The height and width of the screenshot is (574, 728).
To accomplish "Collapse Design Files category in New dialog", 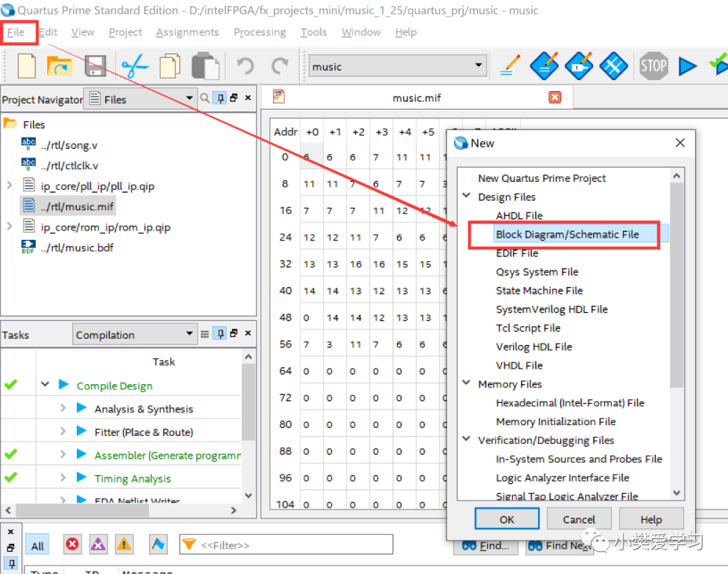I will [466, 195].
